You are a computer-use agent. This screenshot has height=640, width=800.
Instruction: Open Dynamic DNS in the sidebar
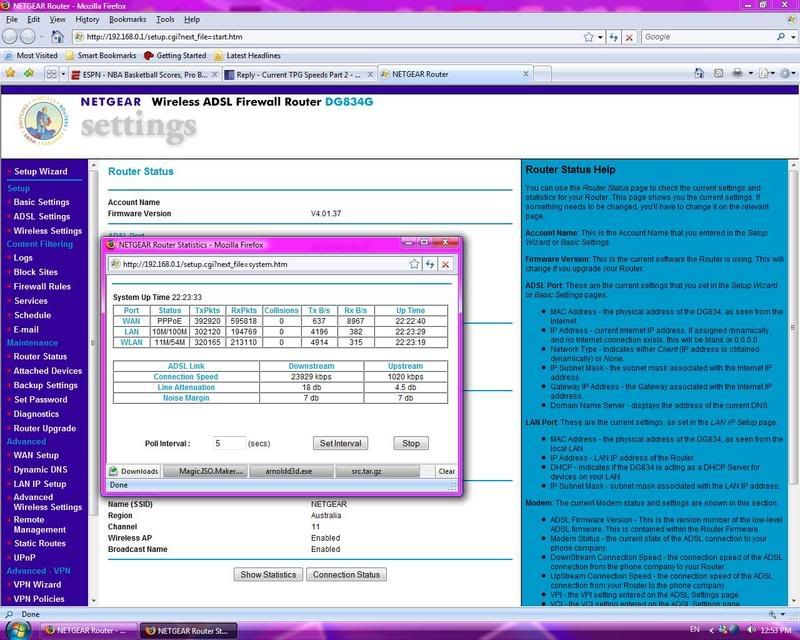coord(40,470)
